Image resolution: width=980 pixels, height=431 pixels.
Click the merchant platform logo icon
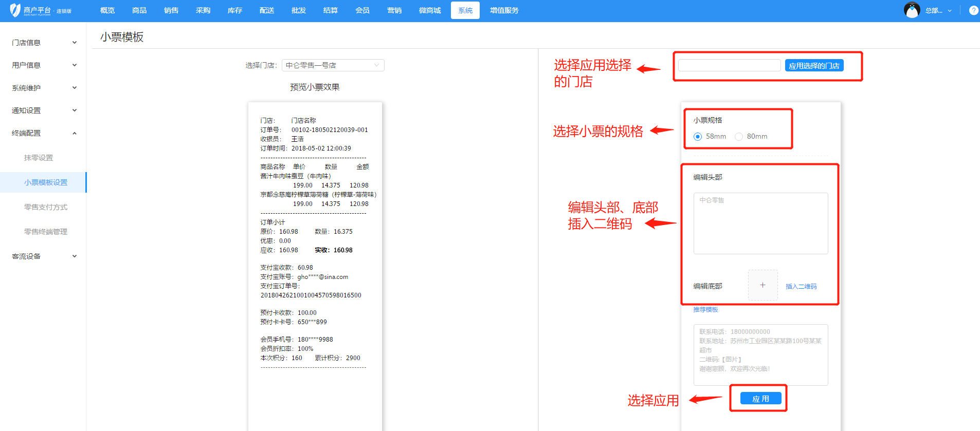point(15,10)
